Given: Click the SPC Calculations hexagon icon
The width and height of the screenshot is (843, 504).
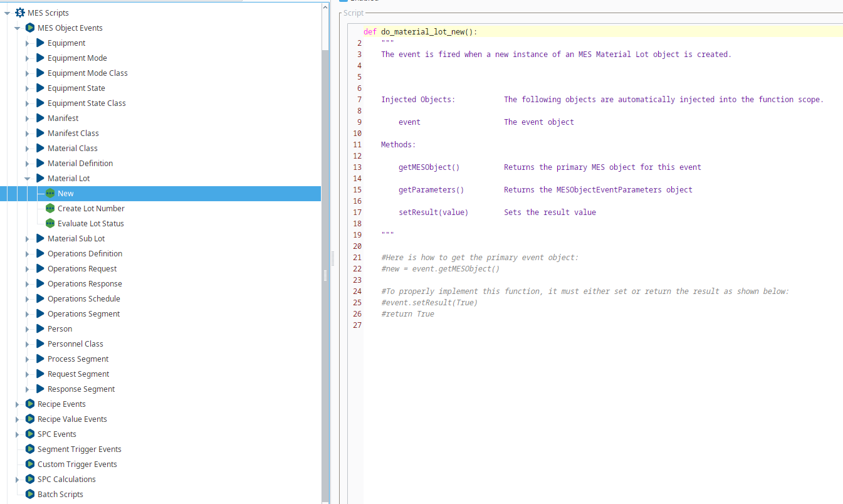Looking at the screenshot, I should click(x=29, y=479).
